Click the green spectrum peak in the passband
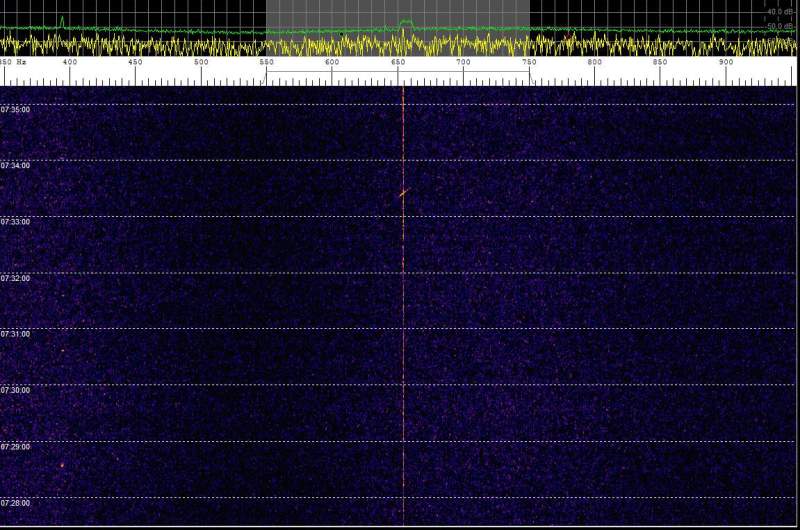The width and height of the screenshot is (800, 530). (x=404, y=22)
